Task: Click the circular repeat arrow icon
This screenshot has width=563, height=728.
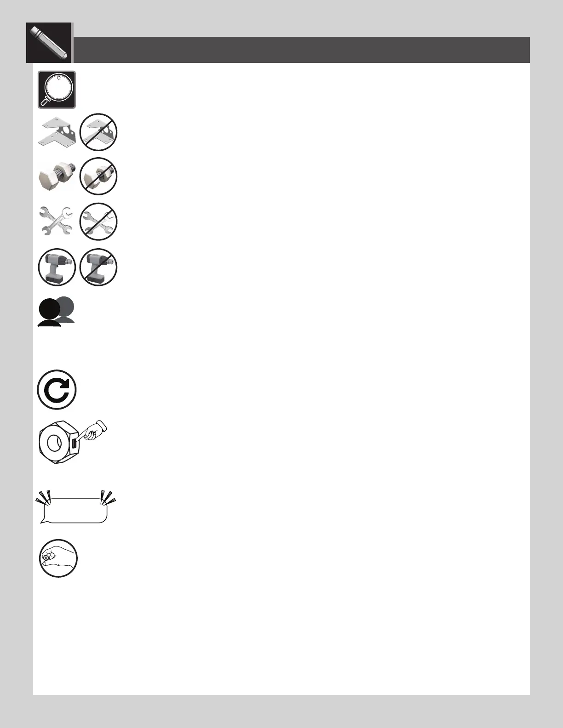Action: click(57, 390)
